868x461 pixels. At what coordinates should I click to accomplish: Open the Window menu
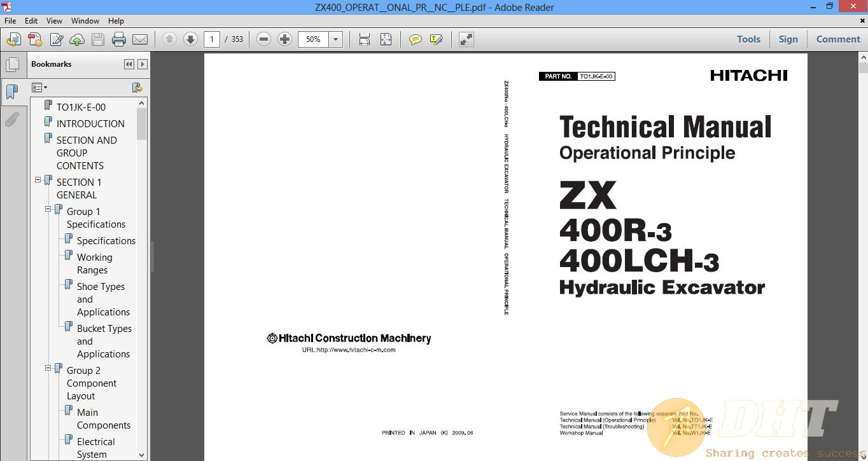tap(85, 21)
